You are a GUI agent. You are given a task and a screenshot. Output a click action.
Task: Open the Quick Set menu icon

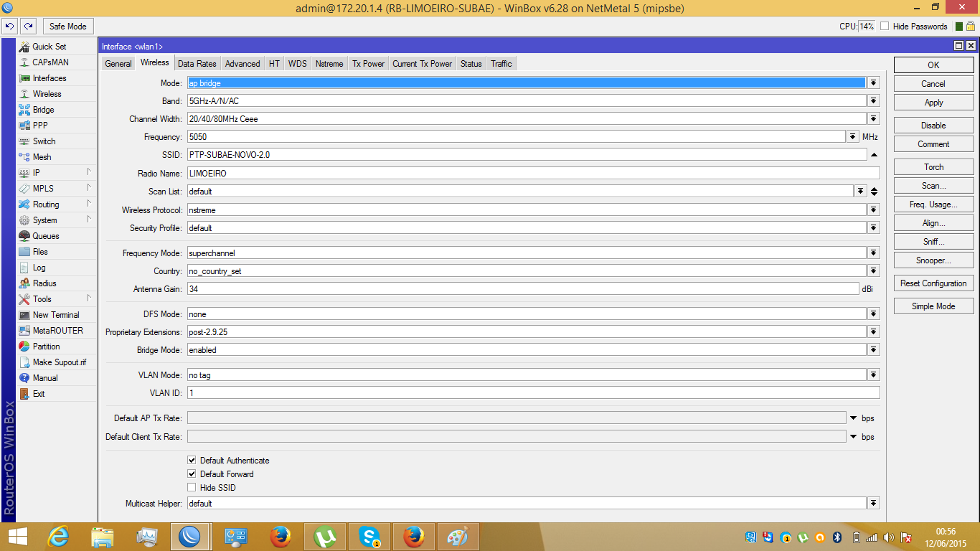[24, 47]
